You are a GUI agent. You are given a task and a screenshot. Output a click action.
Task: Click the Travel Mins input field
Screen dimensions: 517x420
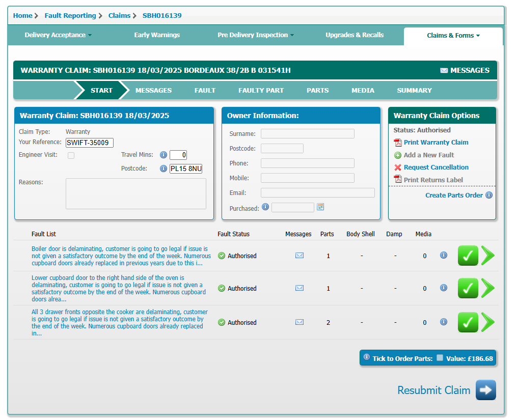tap(178, 155)
